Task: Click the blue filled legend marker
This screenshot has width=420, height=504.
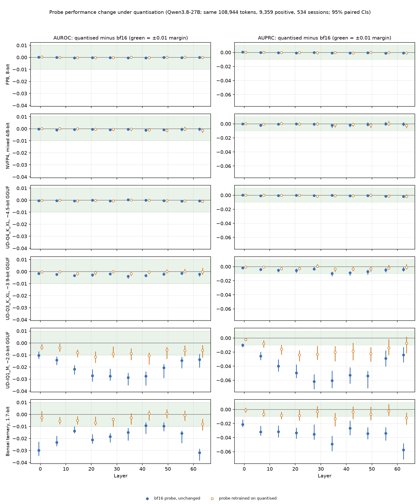Action: (147, 499)
